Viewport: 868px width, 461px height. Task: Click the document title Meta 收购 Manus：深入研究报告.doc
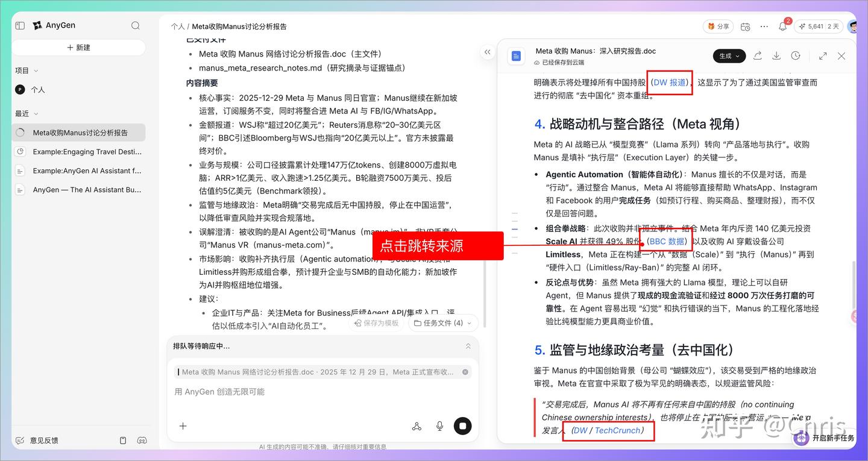[x=596, y=51]
